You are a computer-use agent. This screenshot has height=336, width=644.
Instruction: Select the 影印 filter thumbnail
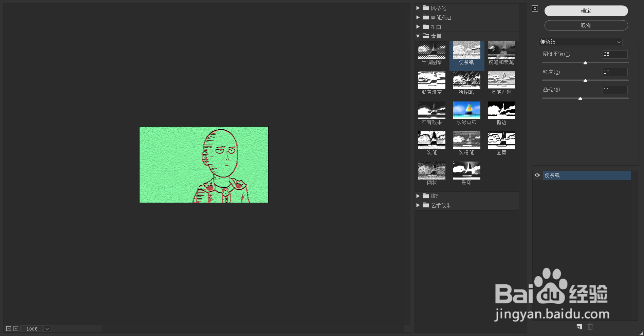click(467, 171)
